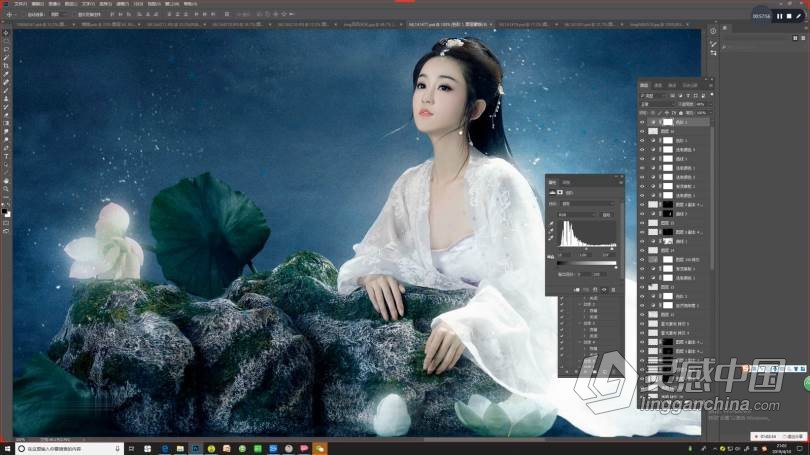Click the lock all icon in Layers
The image size is (810, 455).
[681, 113]
